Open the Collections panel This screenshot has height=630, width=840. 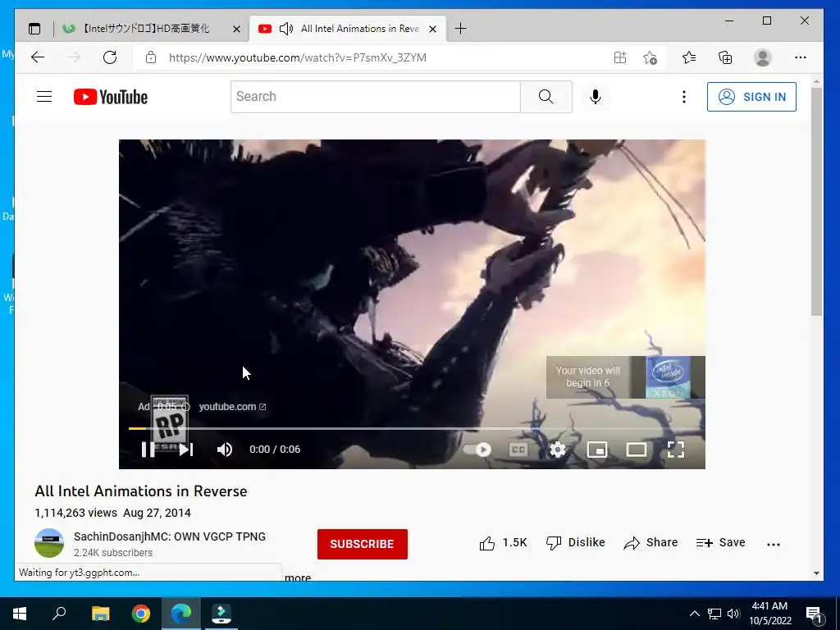(x=725, y=57)
